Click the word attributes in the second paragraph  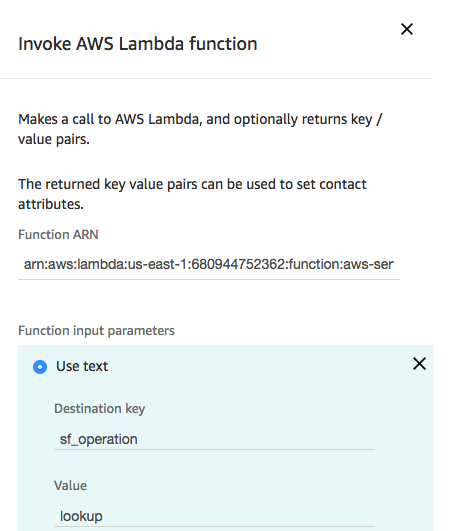(x=51, y=204)
